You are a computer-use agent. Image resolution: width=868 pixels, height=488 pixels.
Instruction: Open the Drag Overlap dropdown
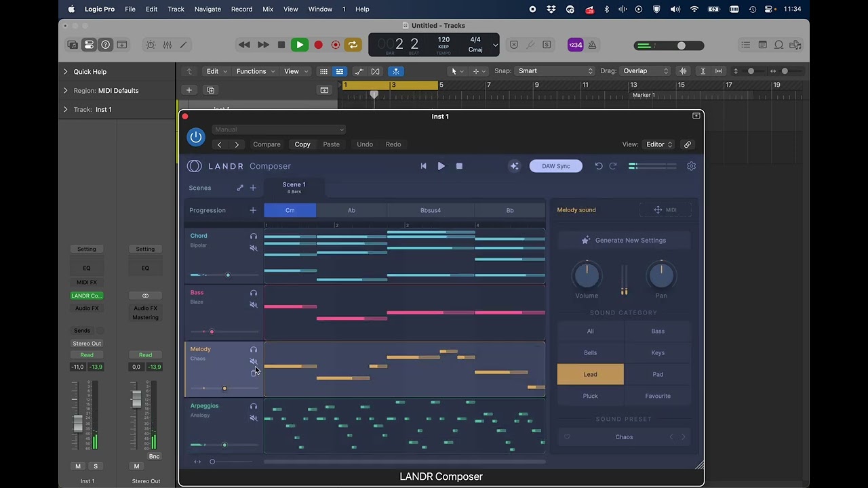(646, 71)
